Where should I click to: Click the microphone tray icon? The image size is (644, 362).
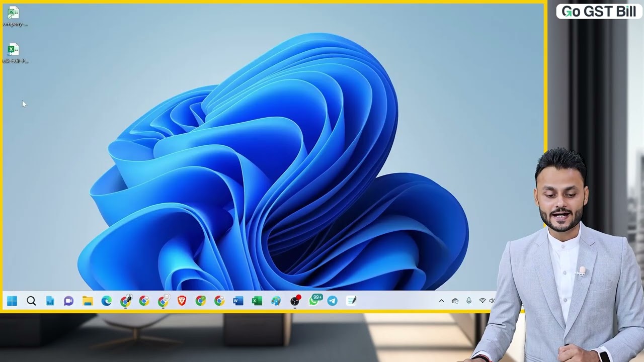click(x=469, y=301)
